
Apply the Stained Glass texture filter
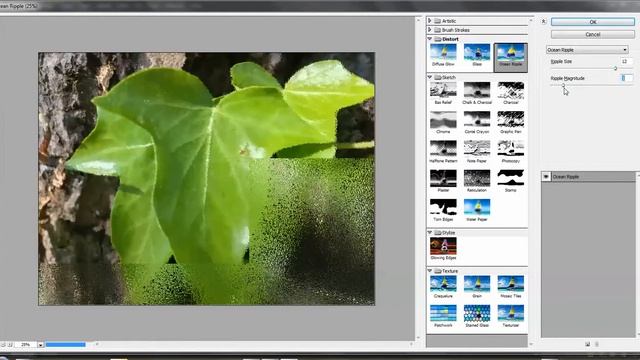[477, 316]
